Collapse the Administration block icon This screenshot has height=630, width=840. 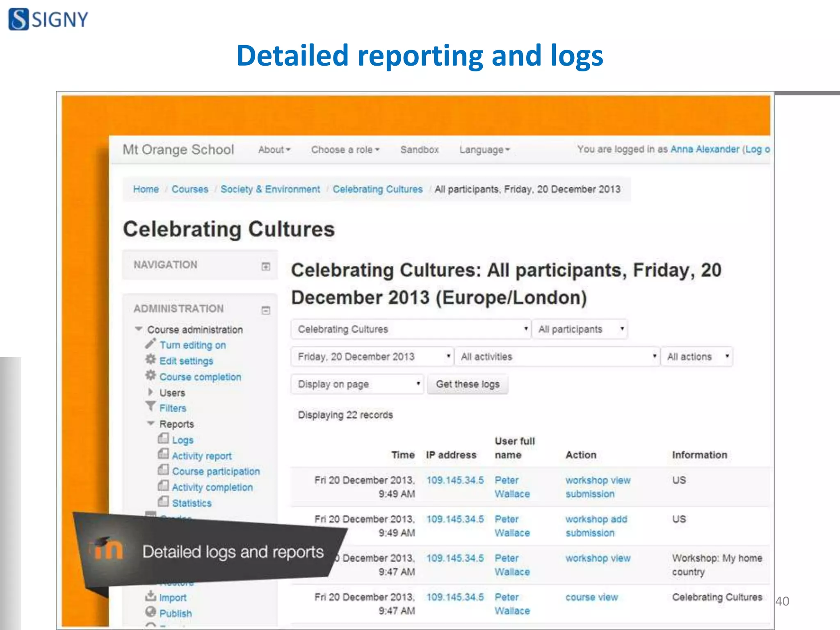[x=266, y=310]
